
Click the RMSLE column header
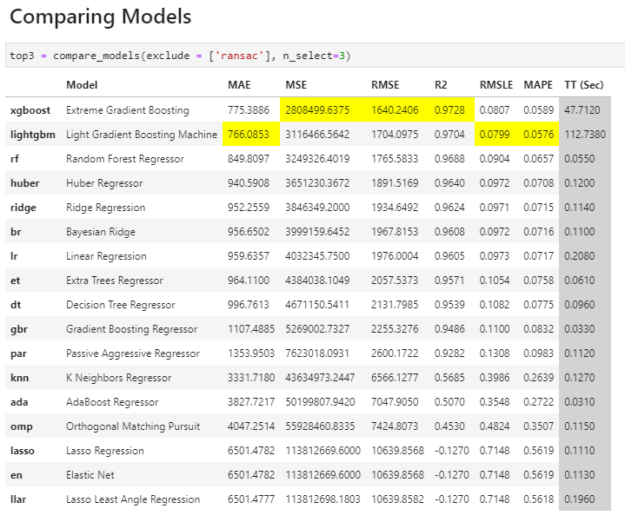click(x=496, y=85)
